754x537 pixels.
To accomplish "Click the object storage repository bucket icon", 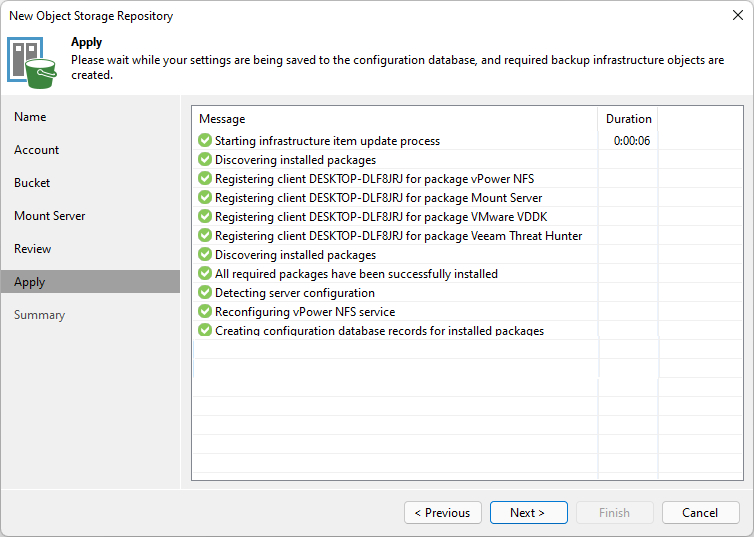I will click(x=32, y=63).
